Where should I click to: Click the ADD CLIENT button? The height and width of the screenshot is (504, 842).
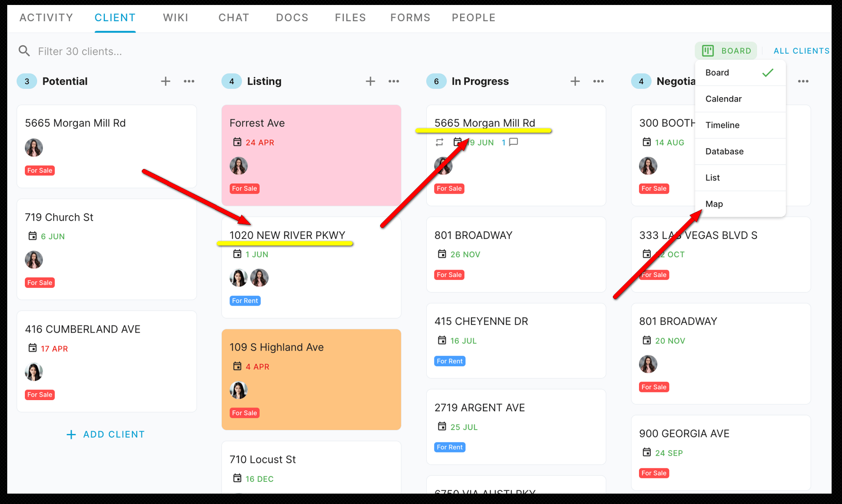106,434
